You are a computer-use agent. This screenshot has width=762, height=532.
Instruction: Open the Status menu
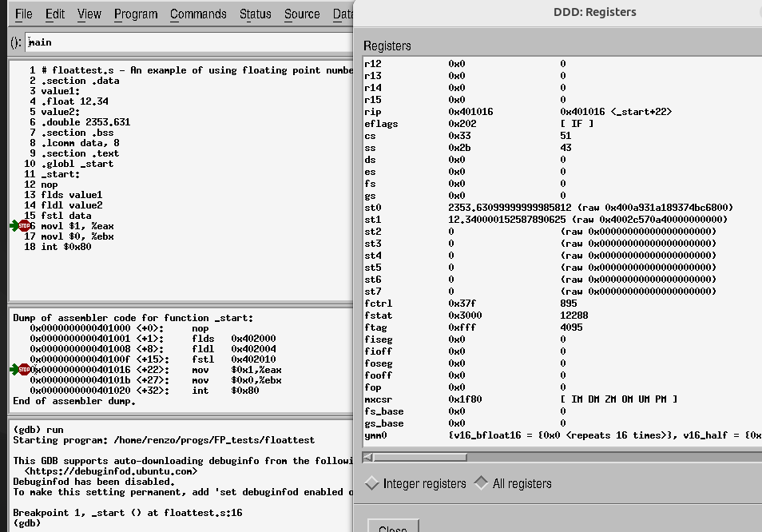(255, 14)
